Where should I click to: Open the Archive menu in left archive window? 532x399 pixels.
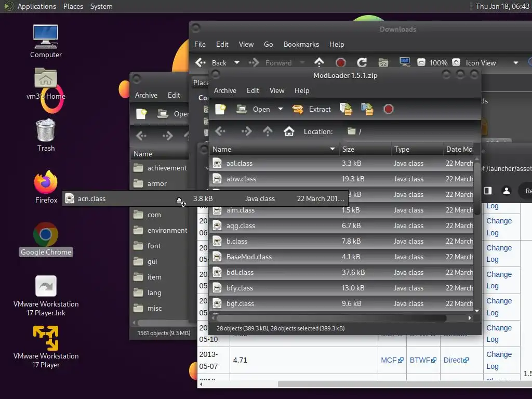coord(146,96)
